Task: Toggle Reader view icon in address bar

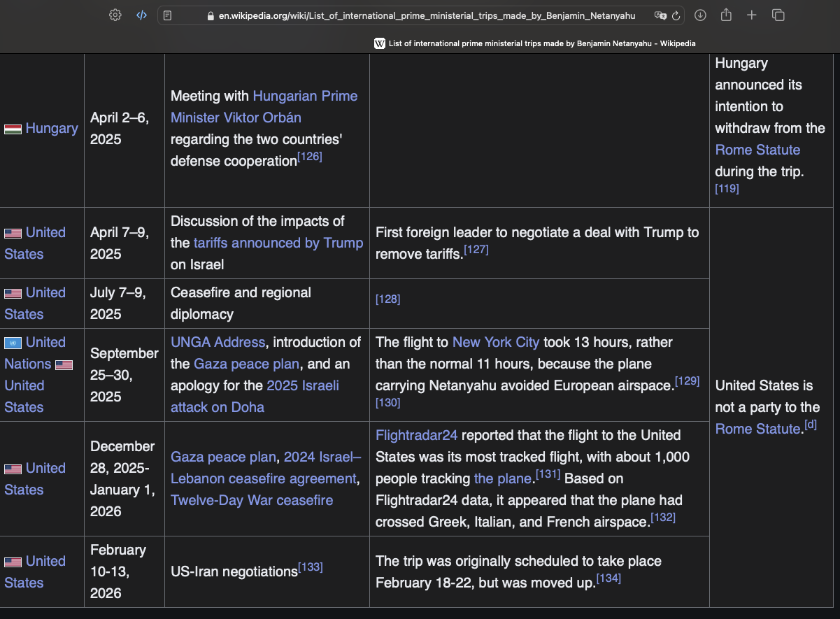Action: tap(167, 15)
